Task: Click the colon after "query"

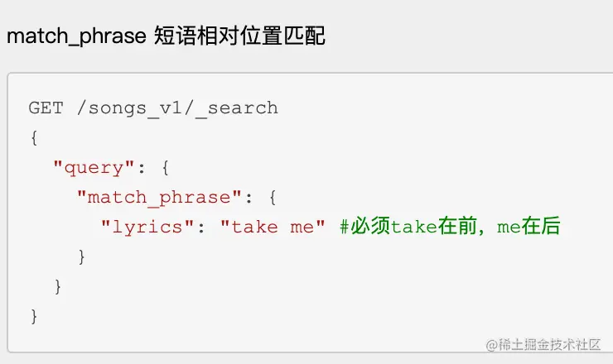Action: 142,167
